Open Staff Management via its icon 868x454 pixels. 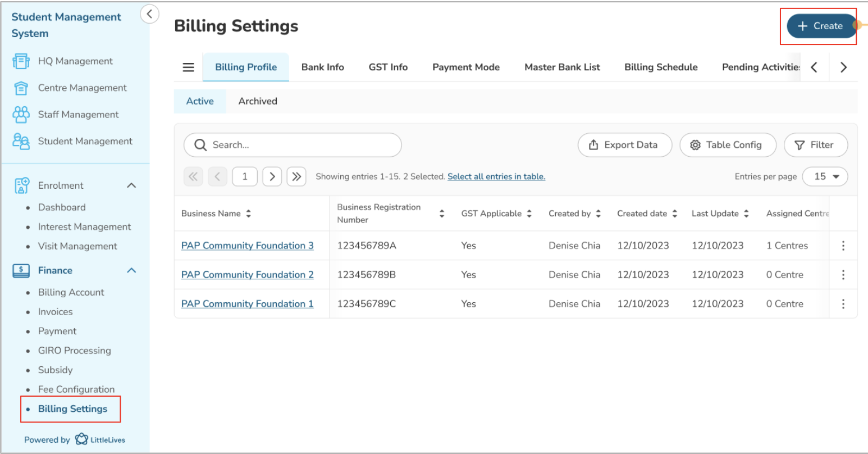pos(21,115)
